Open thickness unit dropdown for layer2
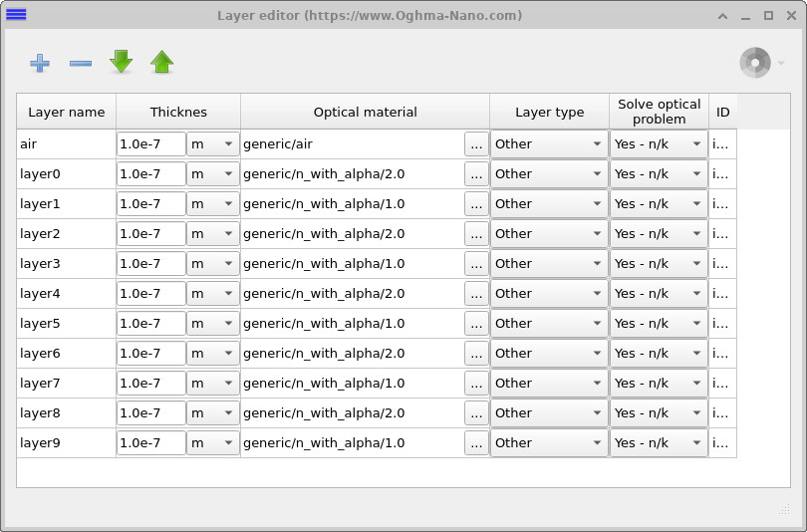 pyautogui.click(x=213, y=234)
